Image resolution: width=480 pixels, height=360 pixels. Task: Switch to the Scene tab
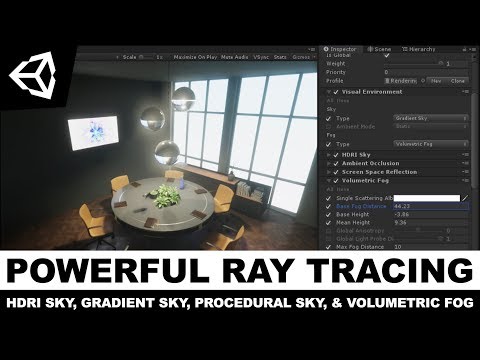[379, 49]
